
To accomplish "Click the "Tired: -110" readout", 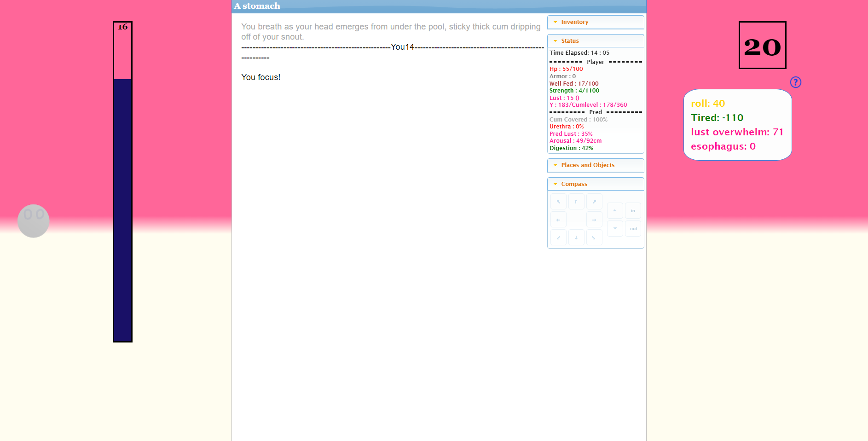I will [x=717, y=118].
